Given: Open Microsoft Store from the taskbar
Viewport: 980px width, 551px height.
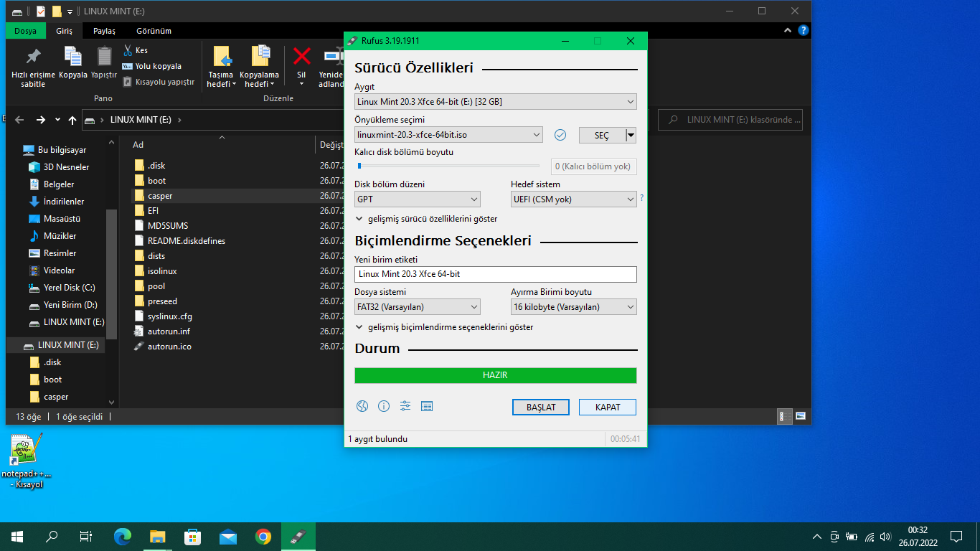Looking at the screenshot, I should [x=193, y=536].
